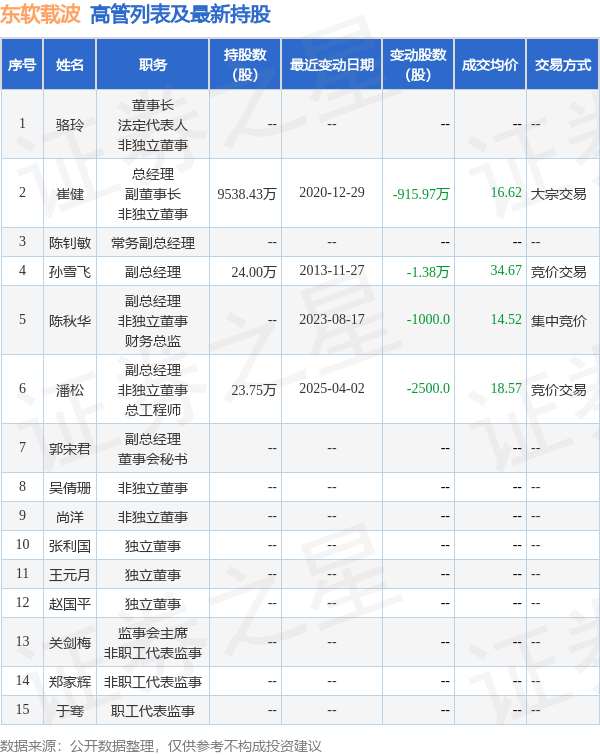Click the average price 34.67
This screenshot has width=600, height=755.
click(506, 270)
